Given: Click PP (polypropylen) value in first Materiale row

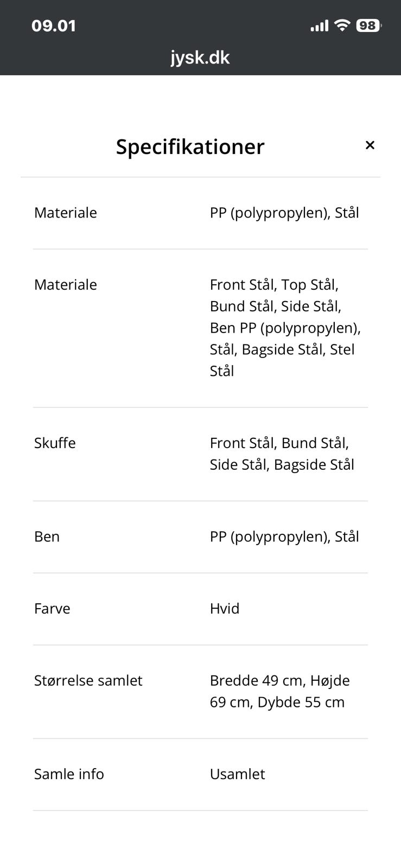Looking at the screenshot, I should pos(284,213).
